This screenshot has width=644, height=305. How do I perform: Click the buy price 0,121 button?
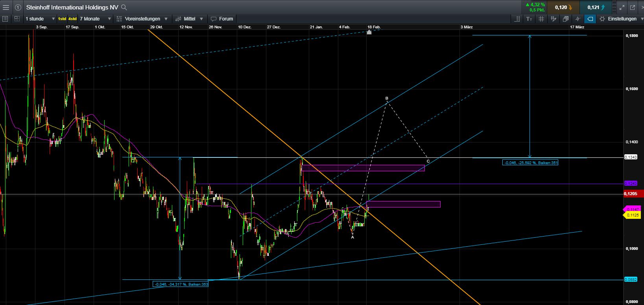coord(596,7)
